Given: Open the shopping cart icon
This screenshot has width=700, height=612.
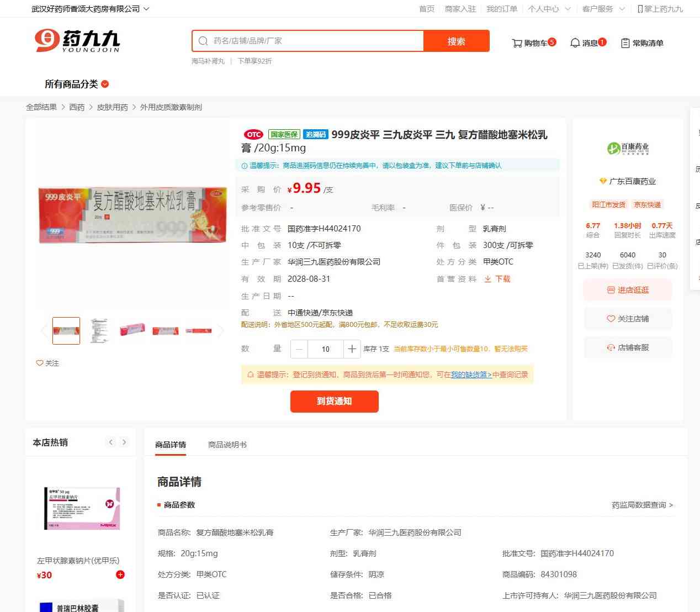Looking at the screenshot, I should [517, 43].
